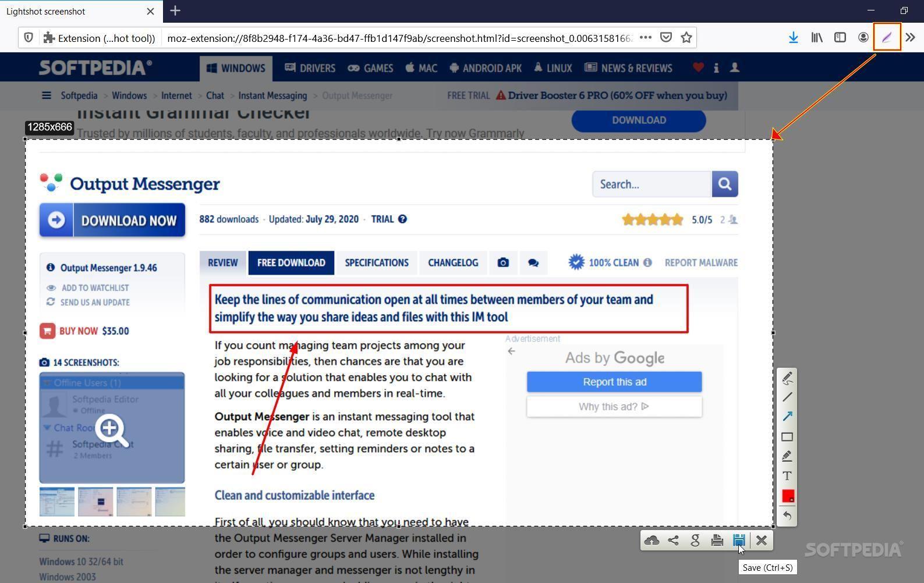This screenshot has height=583, width=924.
Task: Click the Search... input field
Action: click(652, 184)
